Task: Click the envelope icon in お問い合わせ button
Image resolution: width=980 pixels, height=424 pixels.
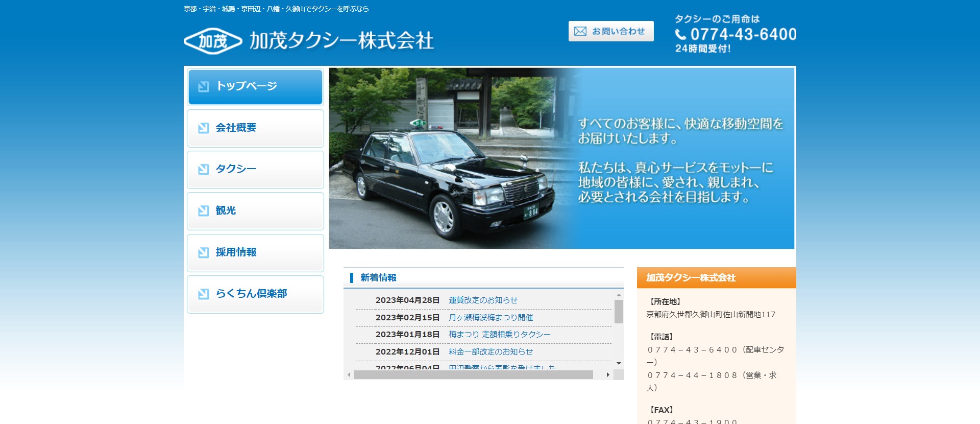Action: [x=580, y=31]
